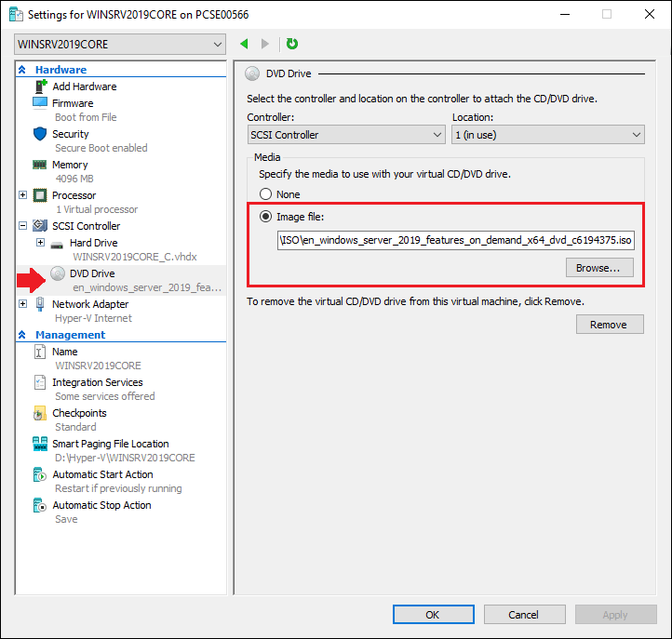Click the Automatic Stop Action icon
672x639 pixels.
(40, 505)
